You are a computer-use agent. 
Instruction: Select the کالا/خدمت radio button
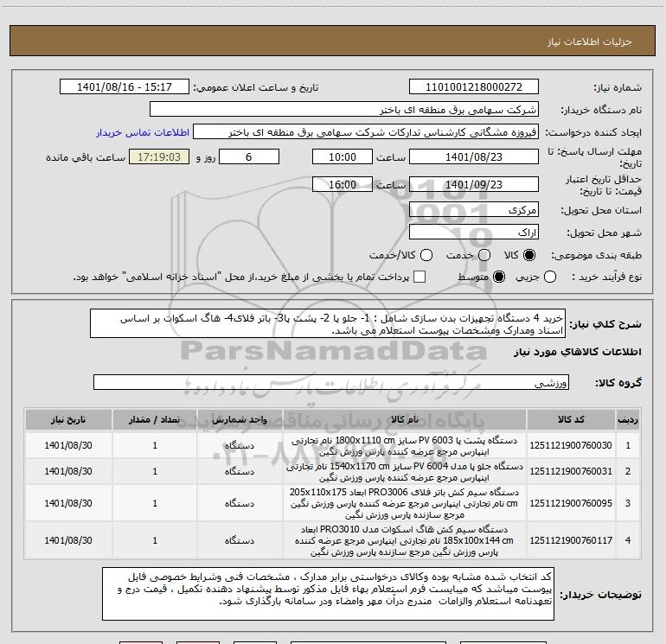[x=426, y=255]
